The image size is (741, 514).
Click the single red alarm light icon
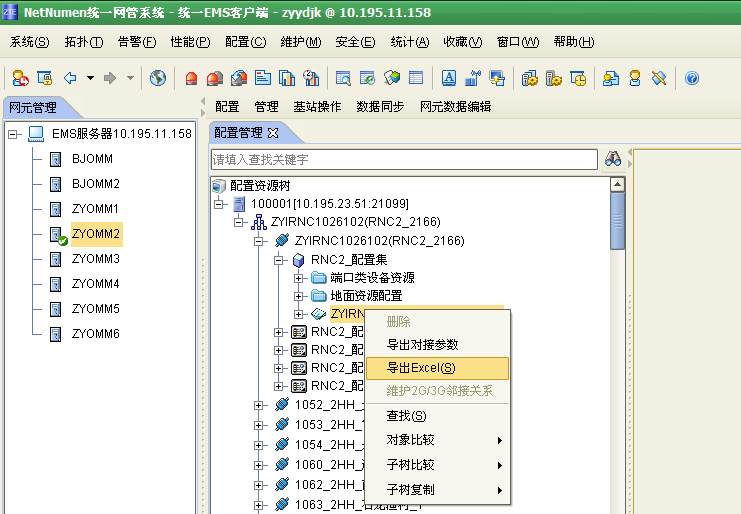(191, 78)
